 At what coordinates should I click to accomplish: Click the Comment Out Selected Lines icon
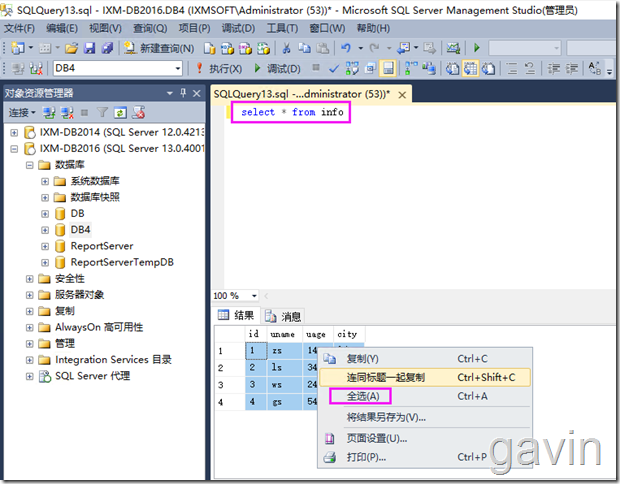coord(512,68)
